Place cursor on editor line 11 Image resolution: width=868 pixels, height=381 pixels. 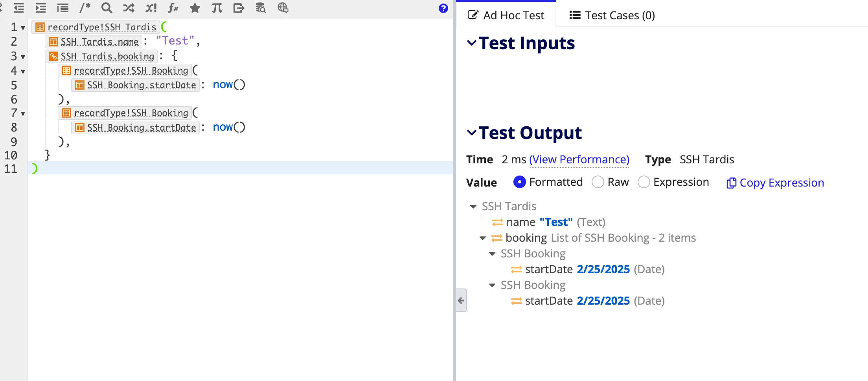241,168
